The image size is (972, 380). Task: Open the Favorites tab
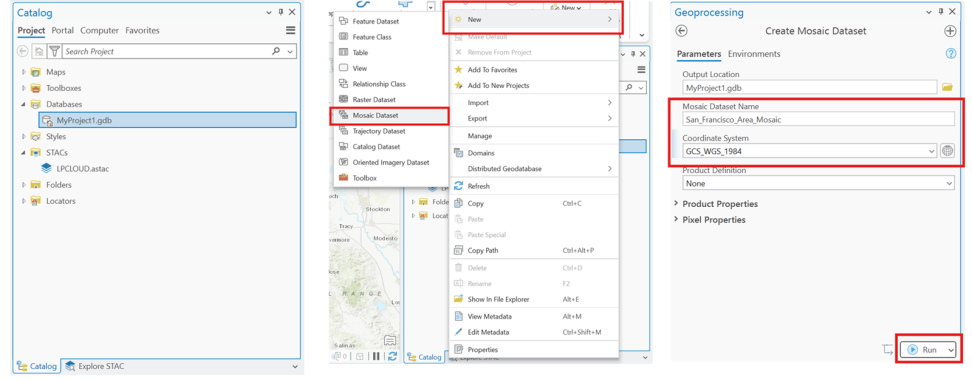(x=143, y=30)
